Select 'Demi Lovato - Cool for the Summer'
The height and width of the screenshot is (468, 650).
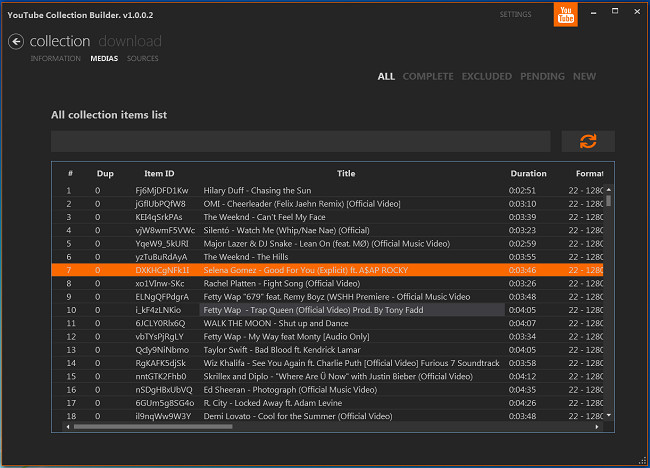pyautogui.click(x=327, y=416)
